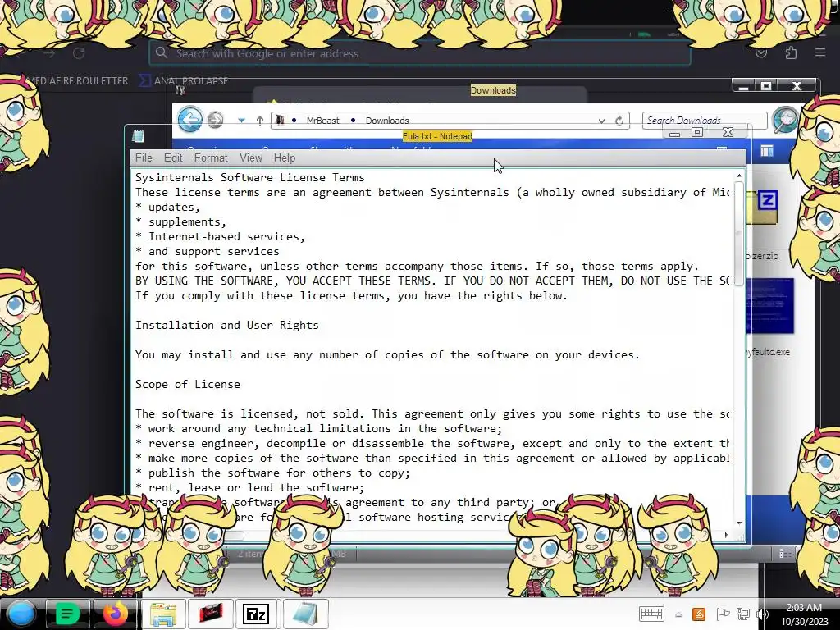Select MrBeast in the explorer address path

tap(322, 121)
